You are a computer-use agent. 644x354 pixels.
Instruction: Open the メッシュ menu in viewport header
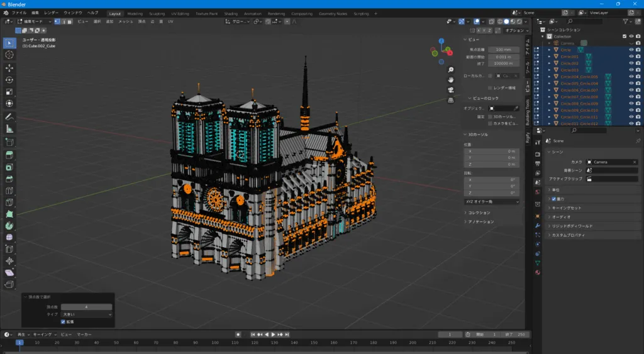(125, 21)
